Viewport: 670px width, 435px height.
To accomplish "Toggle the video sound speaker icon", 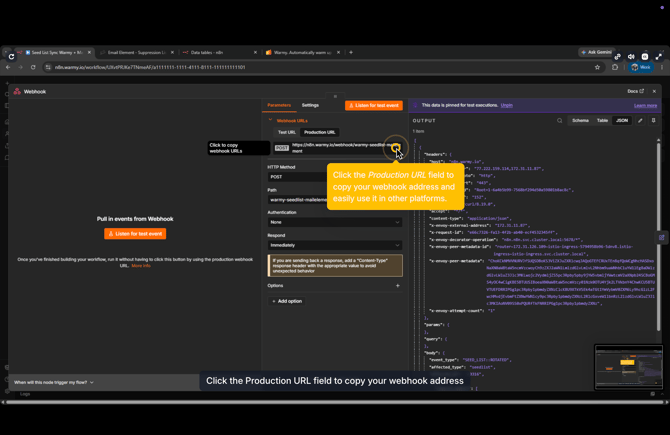I will (631, 56).
